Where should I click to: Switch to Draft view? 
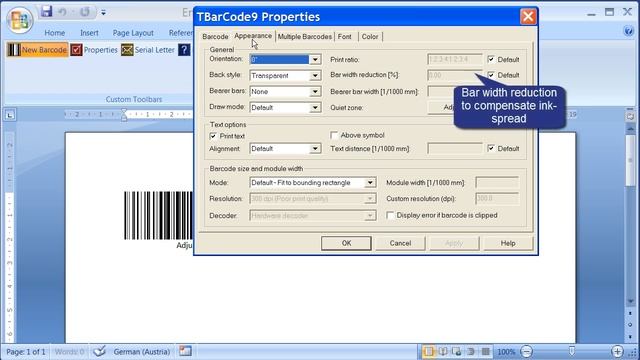(485, 351)
